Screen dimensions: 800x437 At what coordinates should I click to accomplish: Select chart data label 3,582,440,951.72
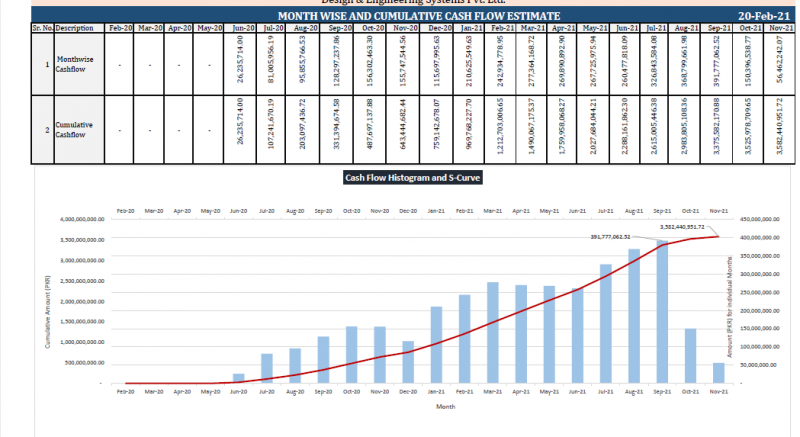682,227
